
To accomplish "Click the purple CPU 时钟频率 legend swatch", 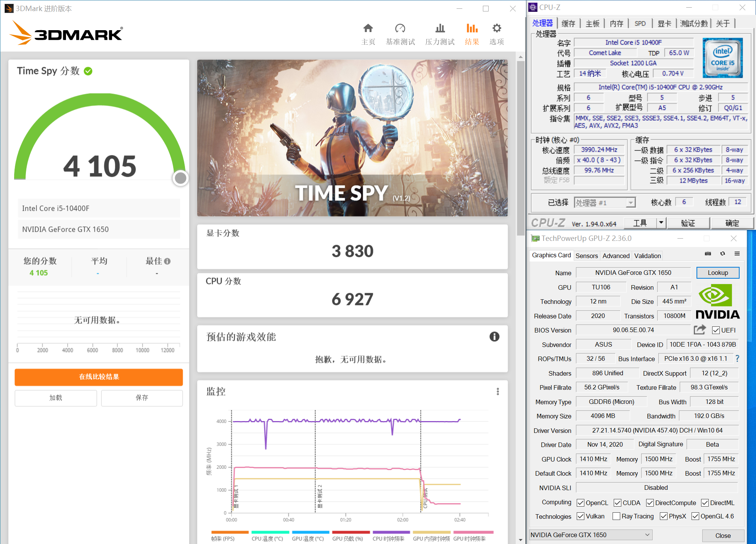I will coord(391,532).
